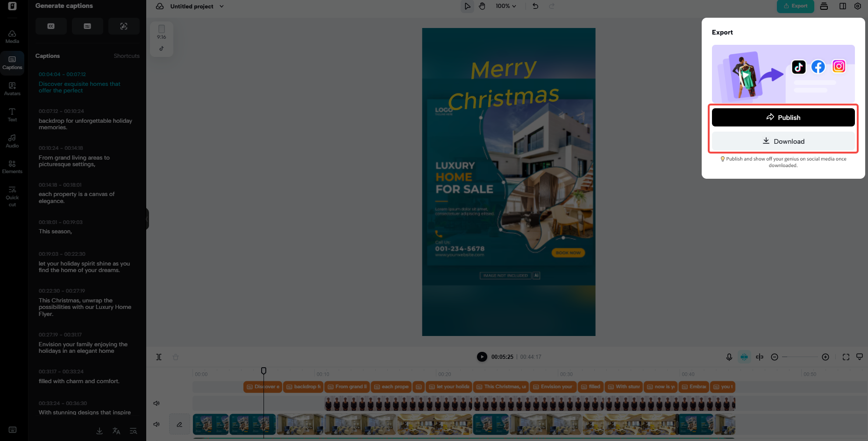Screen dimensions: 868x441
Task: Click the export preview illustration thumbnail
Action: coord(783,74)
